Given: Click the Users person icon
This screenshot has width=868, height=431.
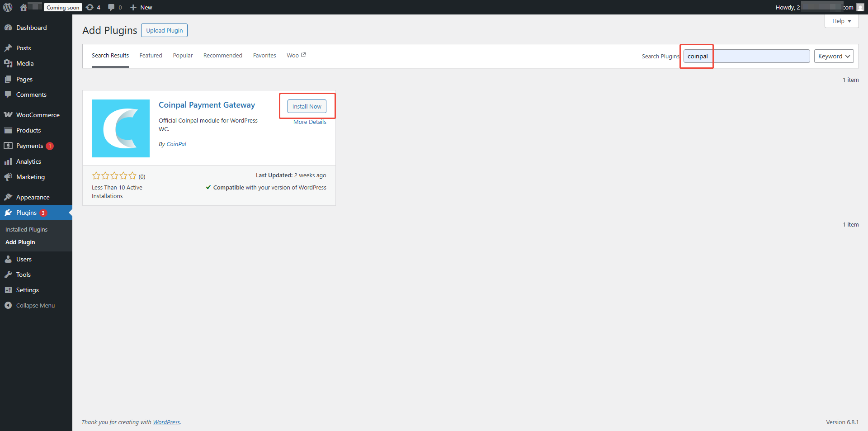Looking at the screenshot, I should [x=8, y=259].
